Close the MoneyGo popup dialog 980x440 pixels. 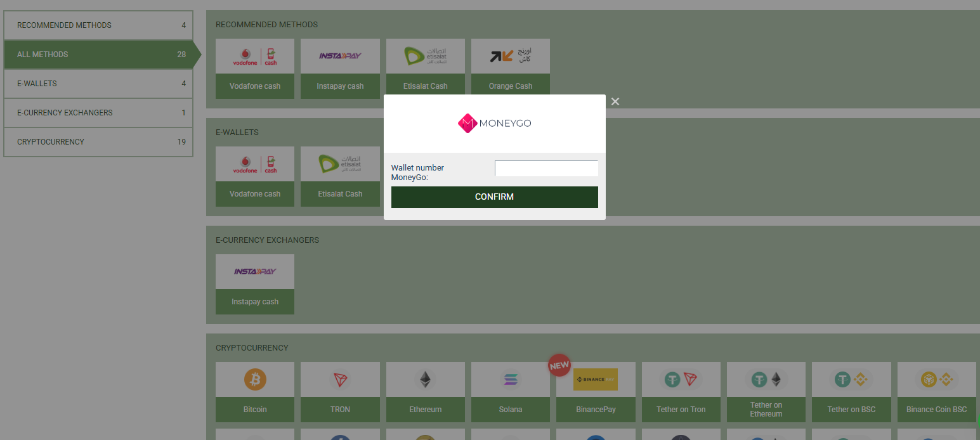pyautogui.click(x=615, y=101)
